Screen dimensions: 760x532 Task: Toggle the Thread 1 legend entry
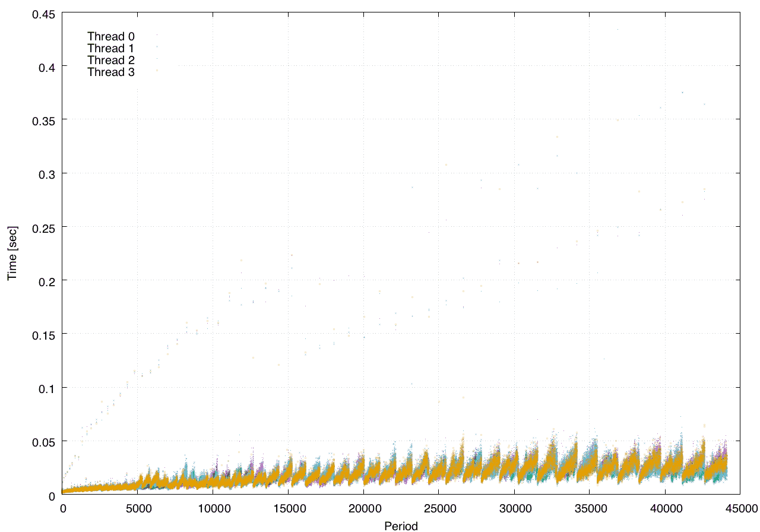pyautogui.click(x=111, y=48)
